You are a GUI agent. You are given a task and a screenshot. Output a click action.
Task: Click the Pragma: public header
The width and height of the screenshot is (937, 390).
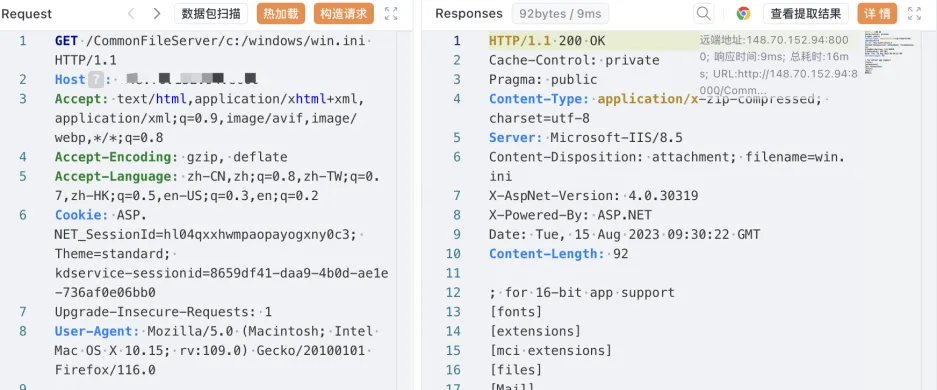pyautogui.click(x=543, y=79)
